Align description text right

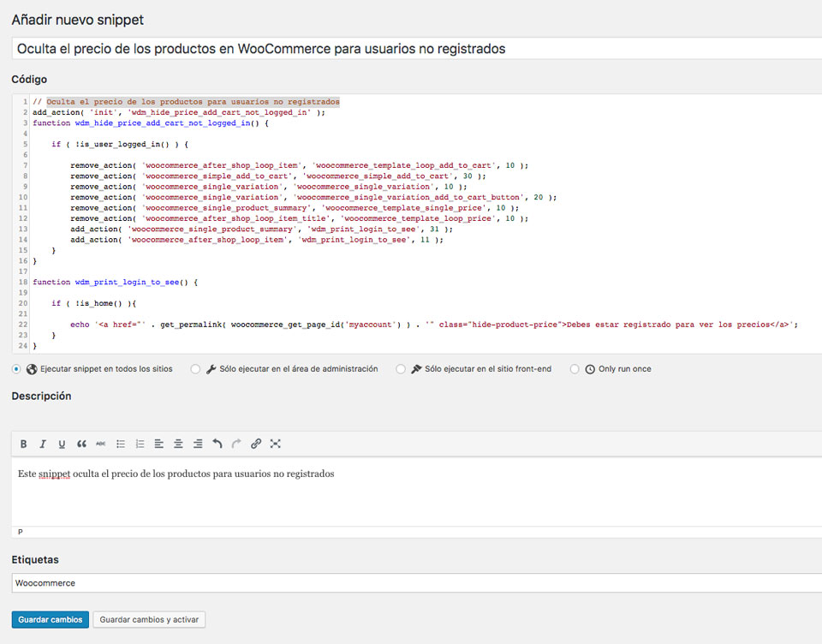tap(198, 444)
